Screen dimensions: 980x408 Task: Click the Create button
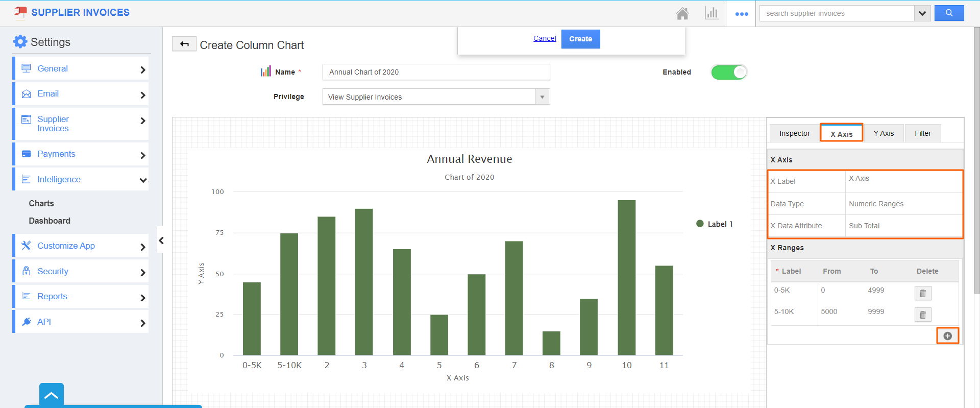click(580, 39)
